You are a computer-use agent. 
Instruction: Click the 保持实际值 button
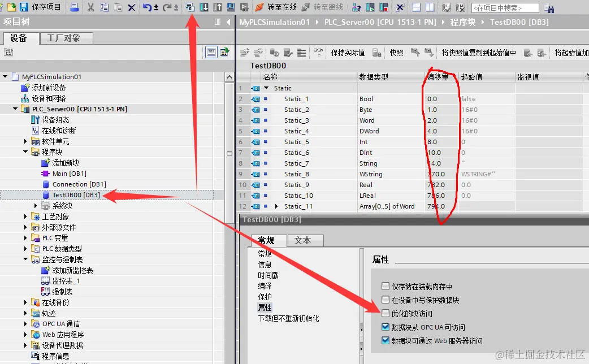click(x=348, y=53)
